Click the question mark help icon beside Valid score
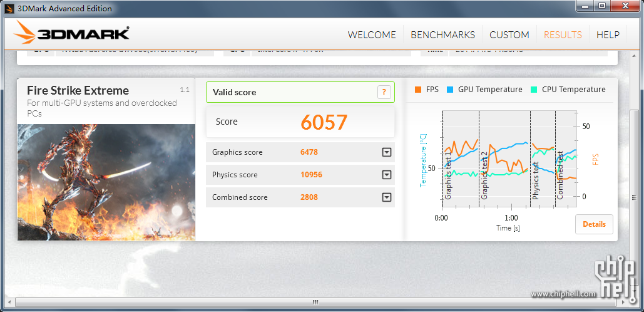Image resolution: width=644 pixels, height=312 pixels. [x=384, y=92]
